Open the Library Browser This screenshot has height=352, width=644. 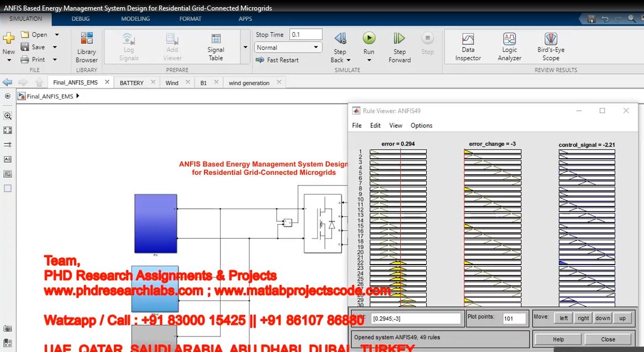(87, 47)
